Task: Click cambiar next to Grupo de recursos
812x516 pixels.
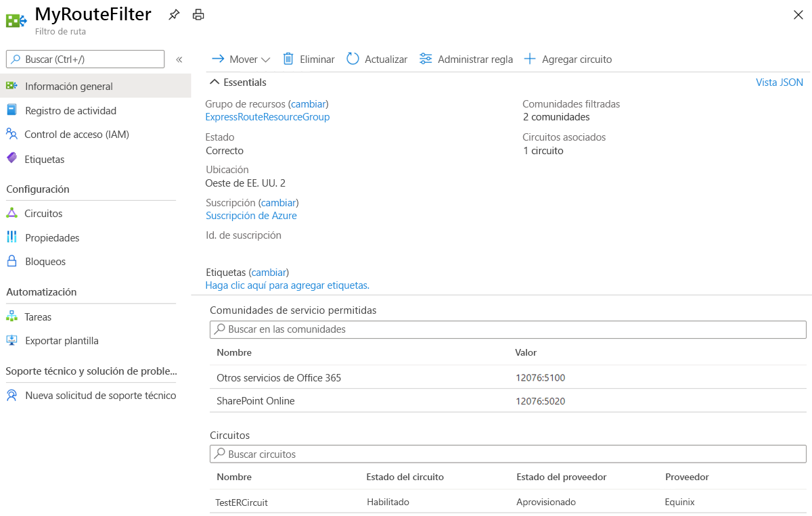Action: coord(309,104)
